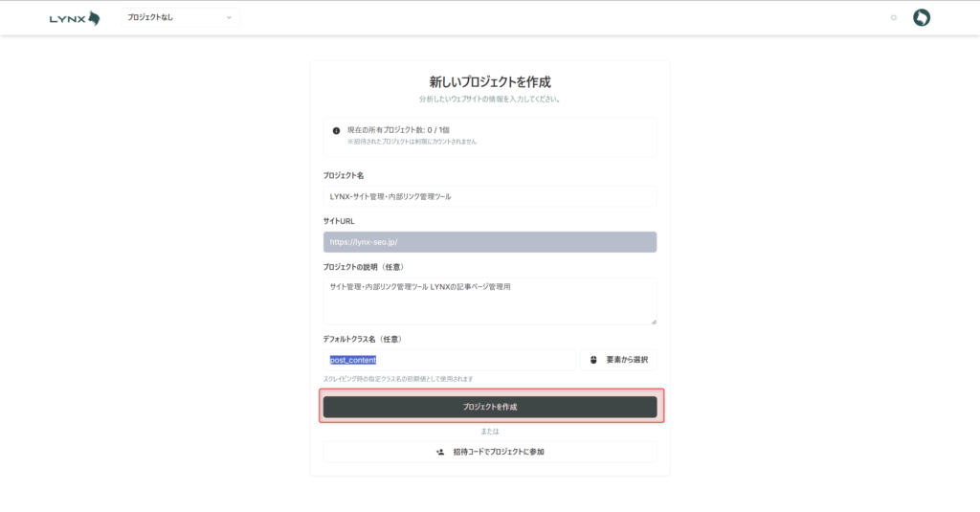Toggle the sun theme icon in header

pos(894,18)
